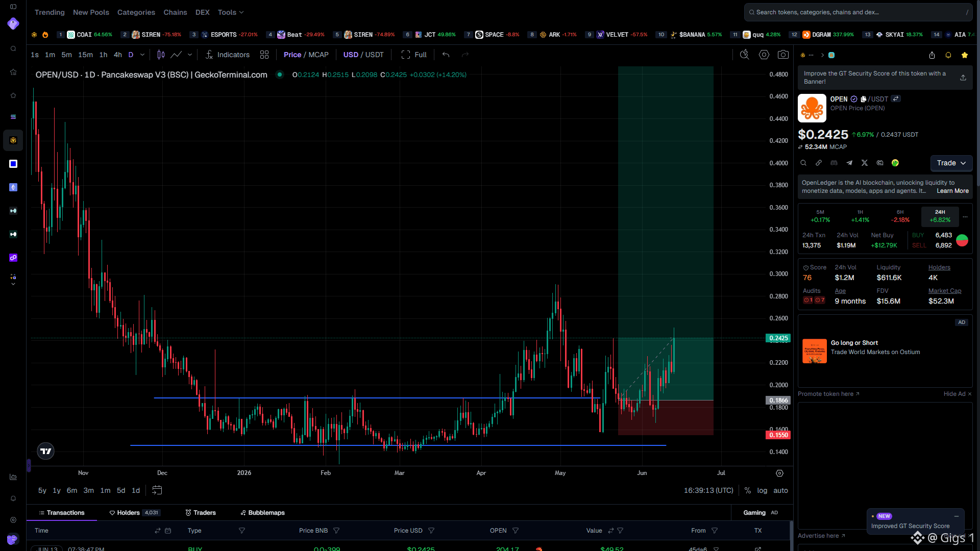Switch to line chart icon

click(x=176, y=55)
